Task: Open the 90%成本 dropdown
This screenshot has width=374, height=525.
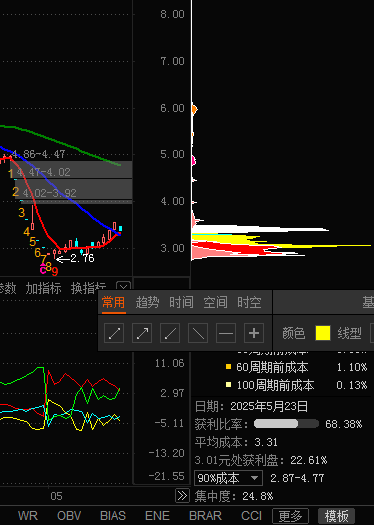Action: click(228, 478)
